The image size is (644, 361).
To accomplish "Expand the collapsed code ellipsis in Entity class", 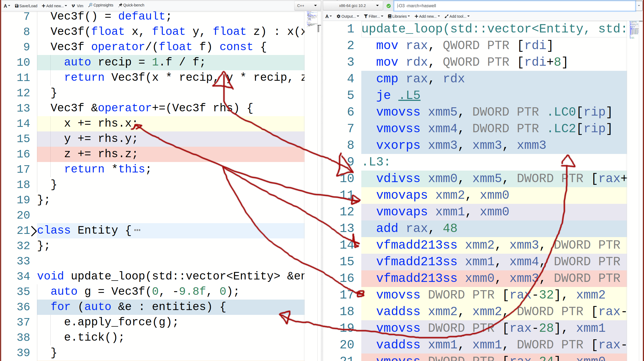I will coord(137,230).
